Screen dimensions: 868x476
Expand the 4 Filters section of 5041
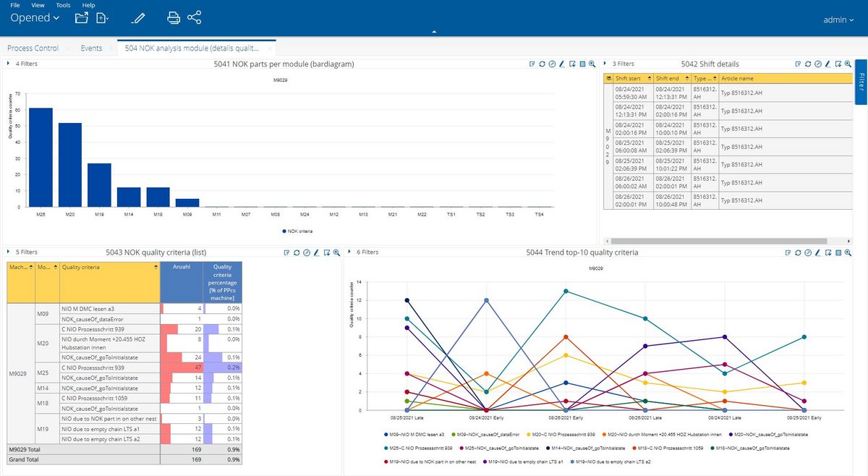click(x=23, y=64)
